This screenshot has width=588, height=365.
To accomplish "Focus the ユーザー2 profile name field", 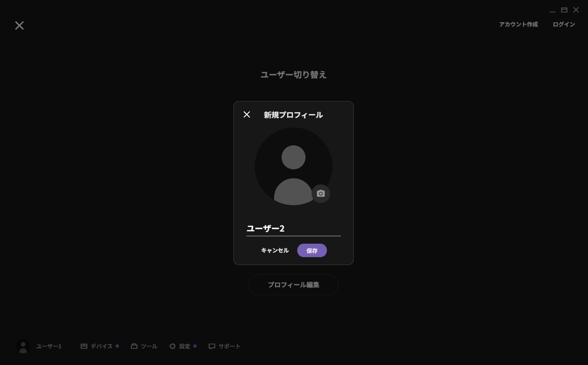I will pyautogui.click(x=293, y=228).
